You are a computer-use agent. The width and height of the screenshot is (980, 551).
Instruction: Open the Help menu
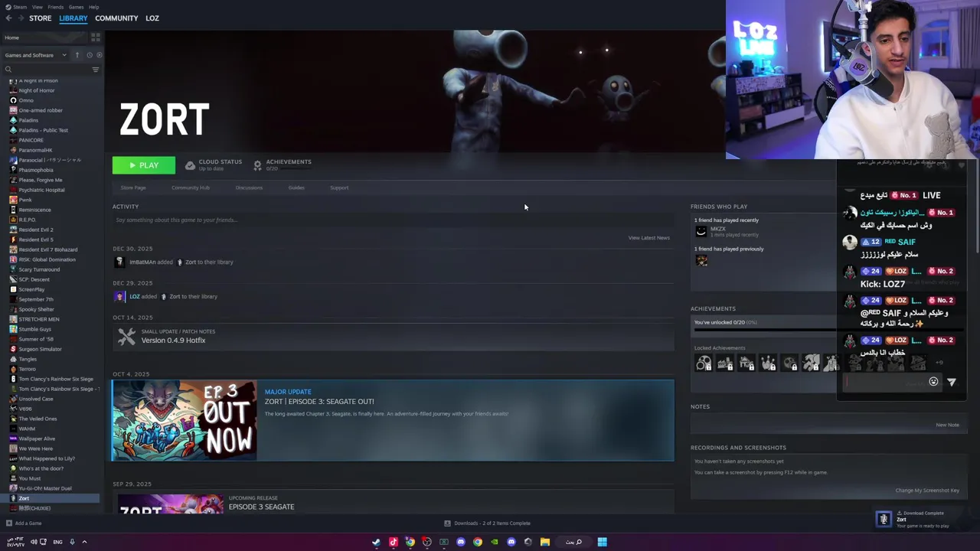[x=93, y=7]
